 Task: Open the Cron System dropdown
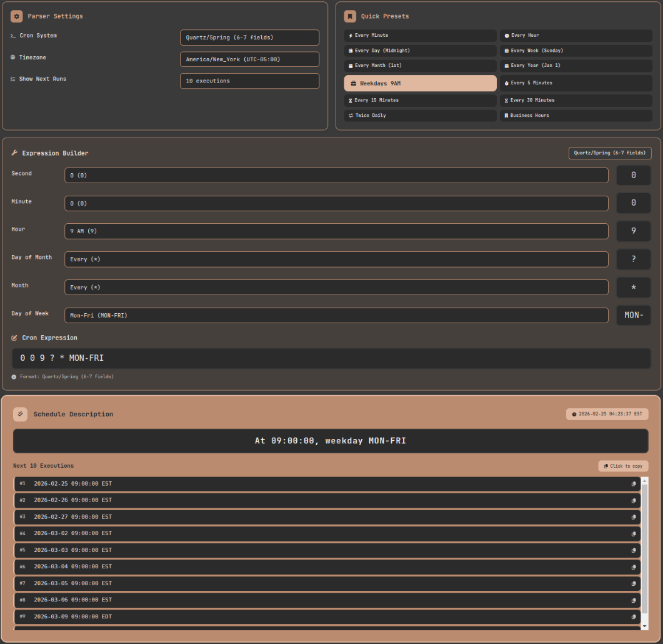pyautogui.click(x=249, y=37)
